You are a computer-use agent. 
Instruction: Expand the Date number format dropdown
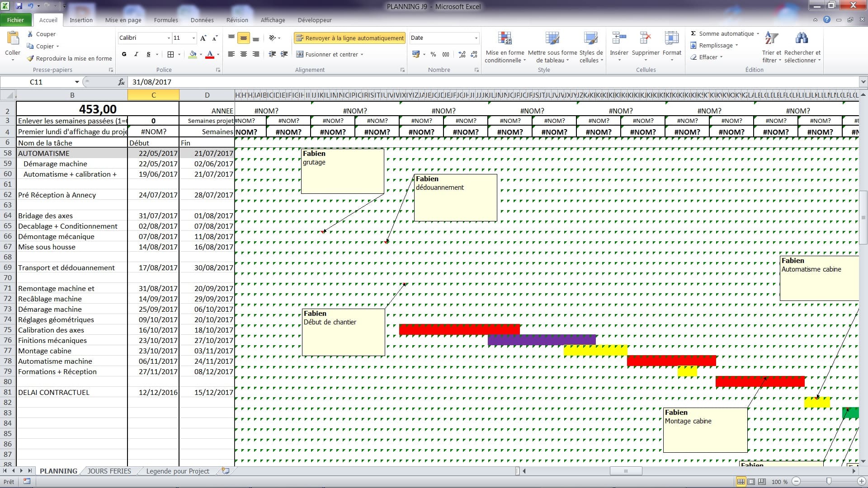[x=476, y=38]
